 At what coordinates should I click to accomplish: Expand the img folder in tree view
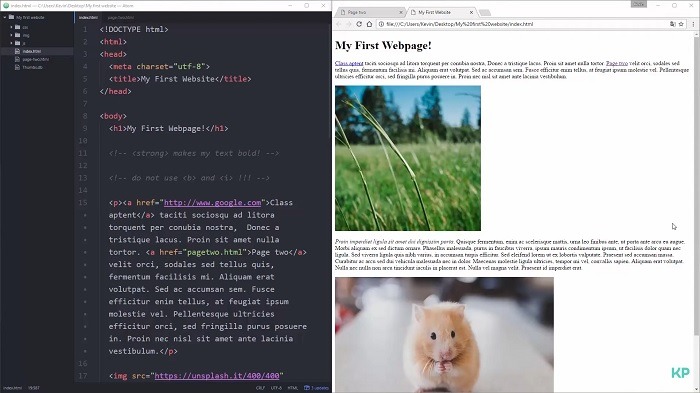point(12,35)
